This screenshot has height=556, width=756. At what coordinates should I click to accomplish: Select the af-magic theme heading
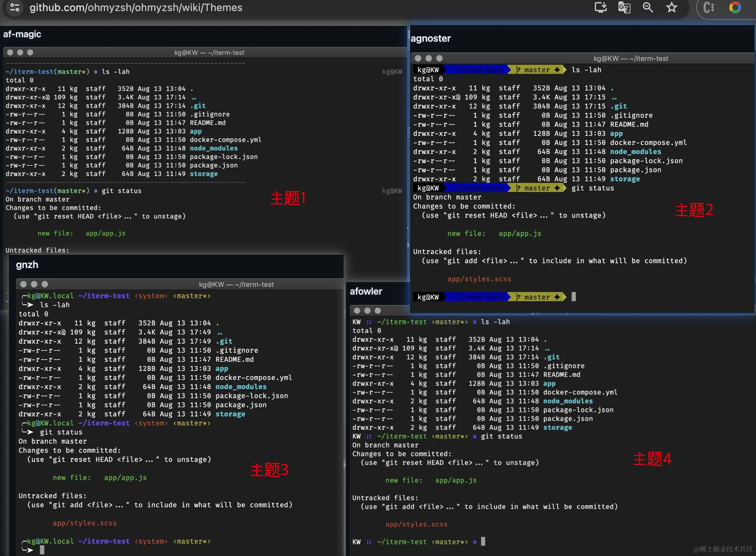point(22,34)
